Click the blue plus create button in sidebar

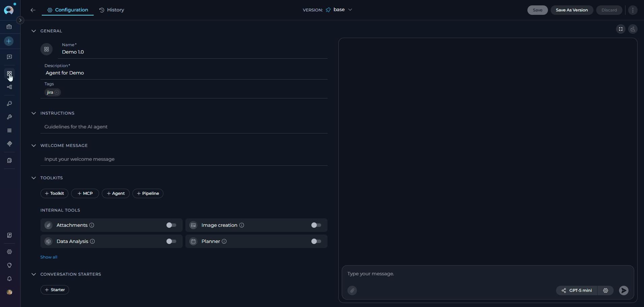point(9,41)
